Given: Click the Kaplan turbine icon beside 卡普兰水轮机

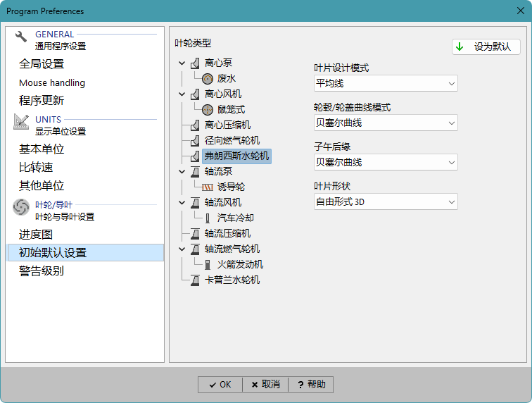Looking at the screenshot, I should click(x=195, y=280).
